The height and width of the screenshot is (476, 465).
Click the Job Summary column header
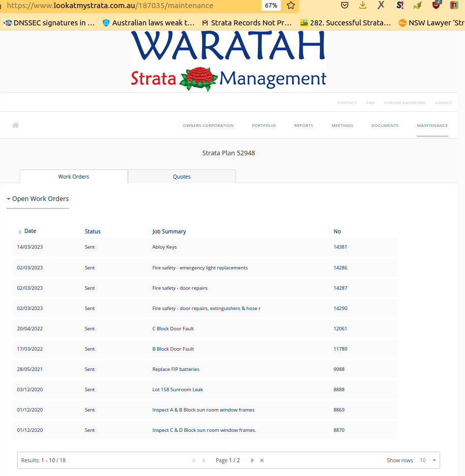(169, 231)
